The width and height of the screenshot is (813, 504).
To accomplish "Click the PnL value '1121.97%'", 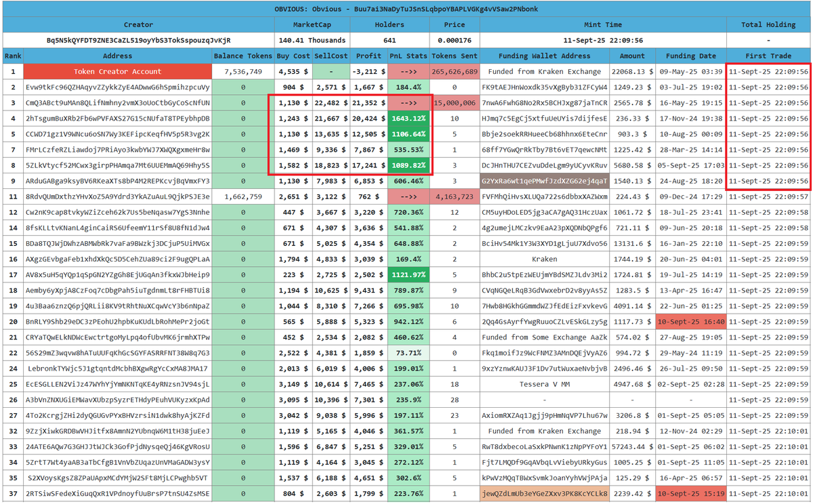I will [x=409, y=274].
